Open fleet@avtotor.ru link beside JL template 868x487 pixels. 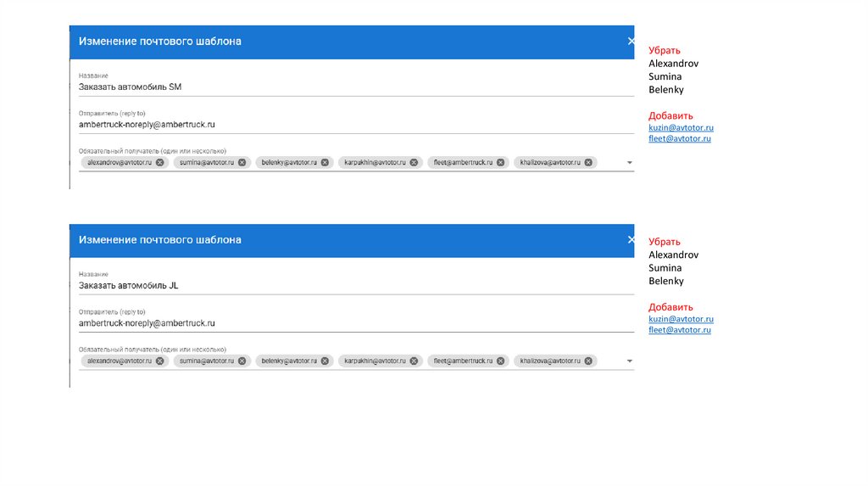pyautogui.click(x=680, y=330)
